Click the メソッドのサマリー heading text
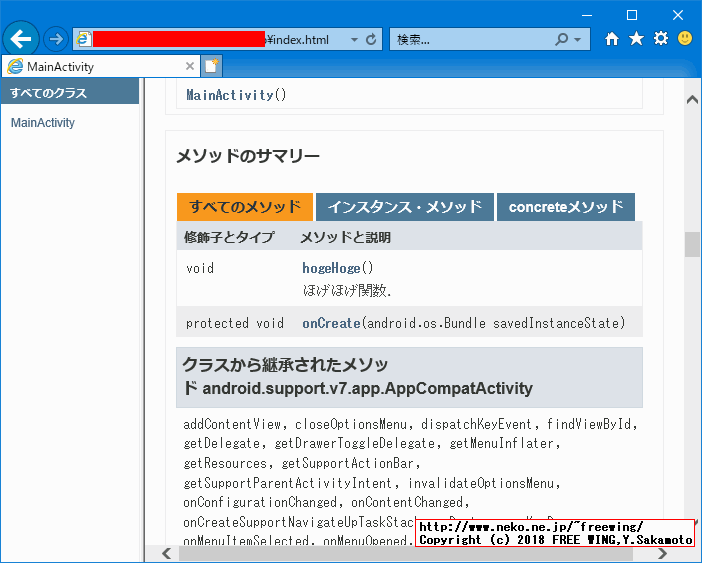Viewport: 702px width, 563px height. 248,156
